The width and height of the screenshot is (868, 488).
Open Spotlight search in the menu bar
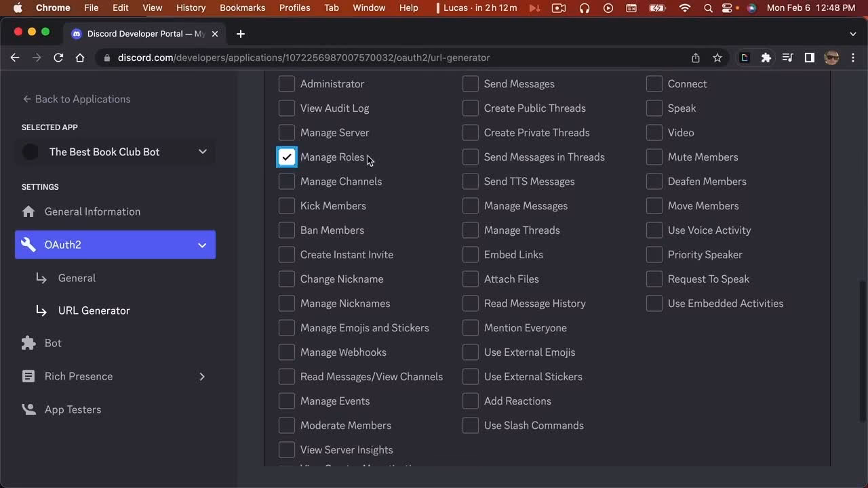pyautogui.click(x=709, y=8)
